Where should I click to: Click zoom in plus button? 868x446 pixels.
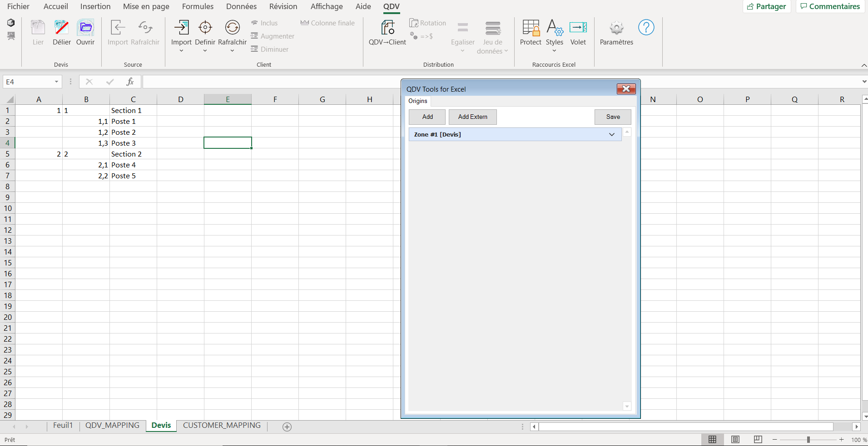click(x=841, y=440)
